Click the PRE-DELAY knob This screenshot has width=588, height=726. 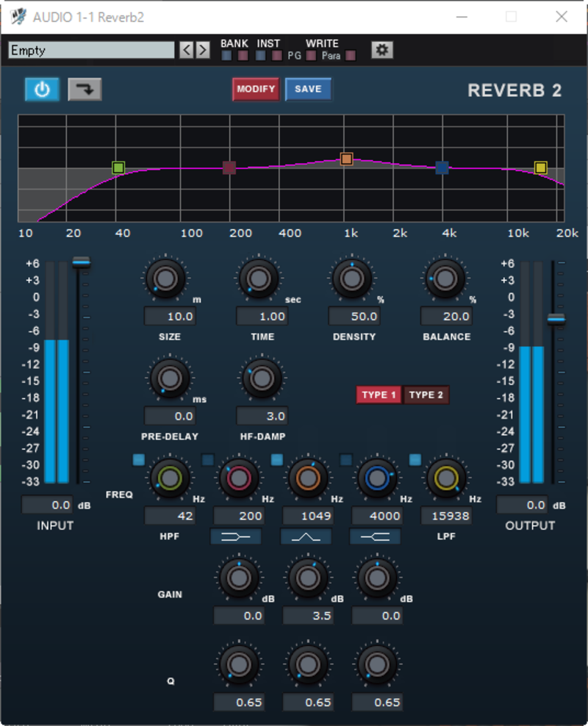(x=170, y=378)
